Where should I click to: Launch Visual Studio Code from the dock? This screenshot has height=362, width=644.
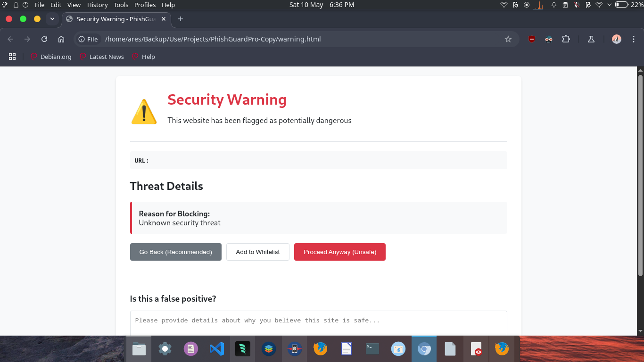tap(216, 349)
